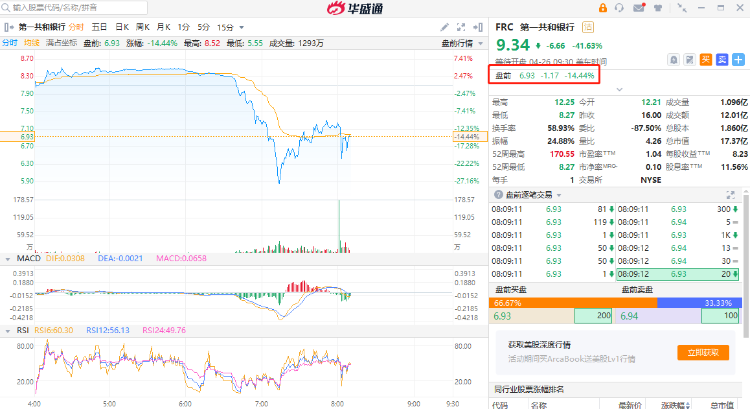The height and width of the screenshot is (409, 750).
Task: Select the pencil drawing tool icon
Action: pyautogui.click(x=444, y=27)
